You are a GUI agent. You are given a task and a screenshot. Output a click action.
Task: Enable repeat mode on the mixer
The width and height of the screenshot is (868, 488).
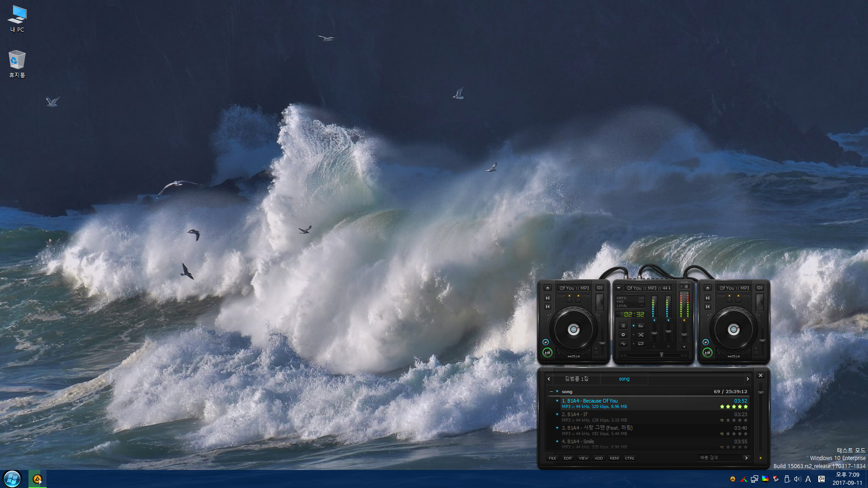pyautogui.click(x=641, y=344)
